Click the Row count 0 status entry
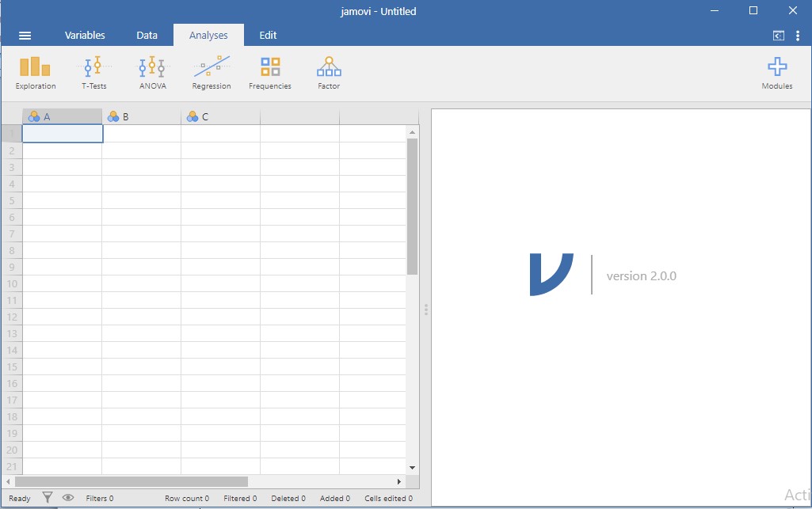Viewport: 812px width, 509px height. (x=187, y=498)
